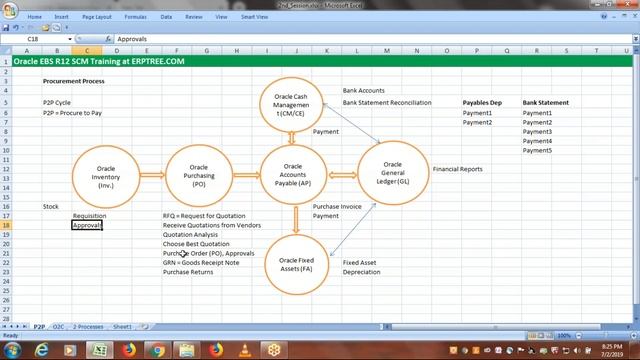Viewport: 640px width, 360px height.
Task: Open the Home ribbon tab
Action: pyautogui.click(x=35, y=17)
